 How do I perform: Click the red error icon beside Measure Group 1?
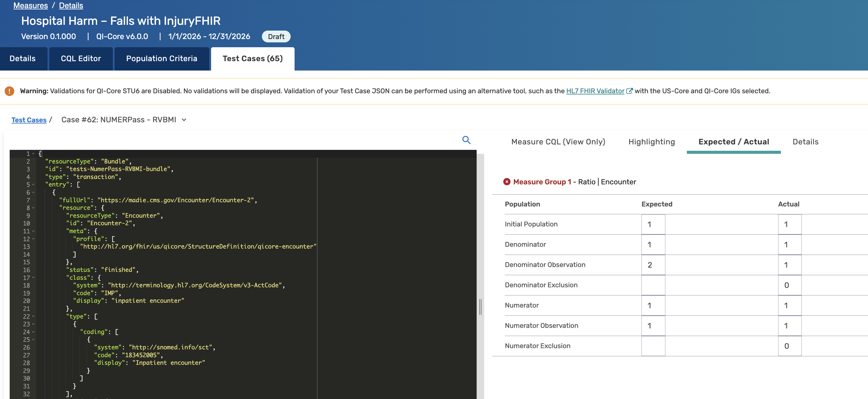pyautogui.click(x=507, y=182)
